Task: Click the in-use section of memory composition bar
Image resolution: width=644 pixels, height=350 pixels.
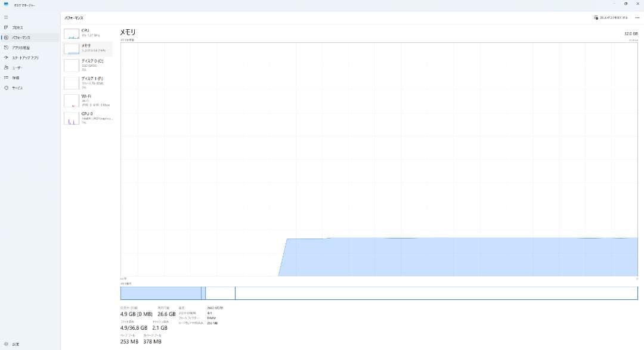Action: [160, 293]
